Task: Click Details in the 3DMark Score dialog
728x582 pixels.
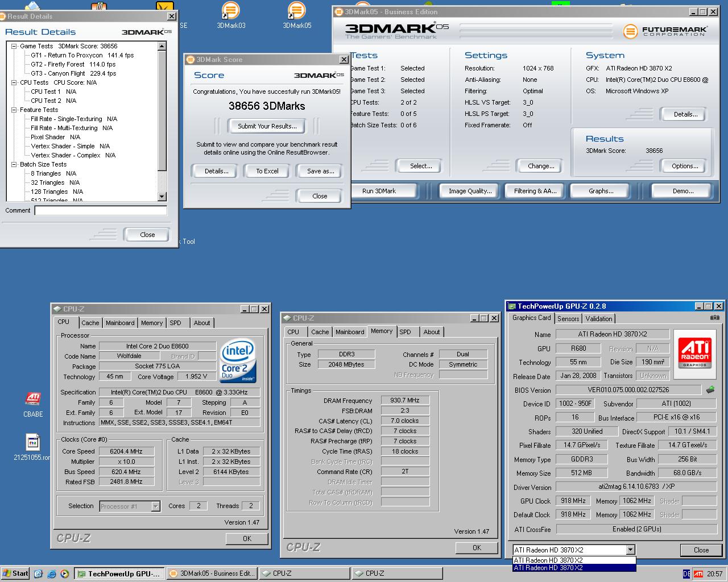Action: 216,171
